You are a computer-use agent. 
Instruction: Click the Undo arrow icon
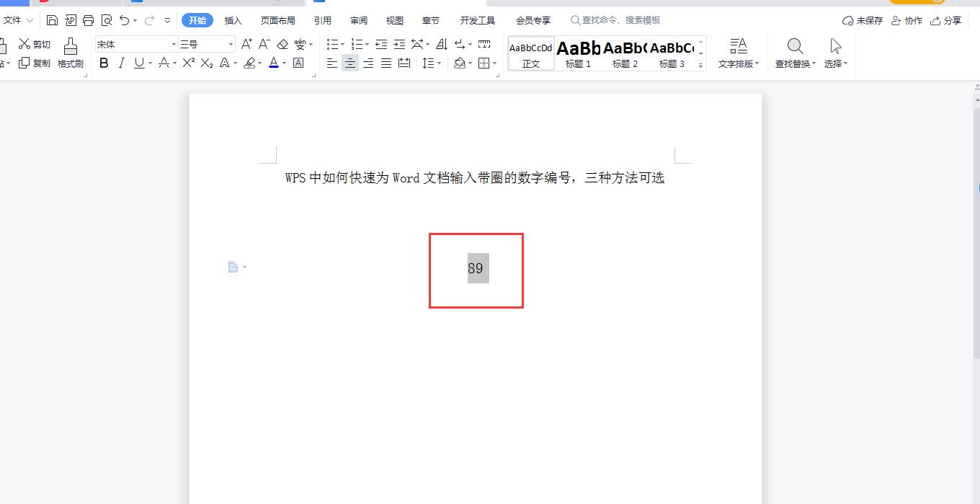125,20
